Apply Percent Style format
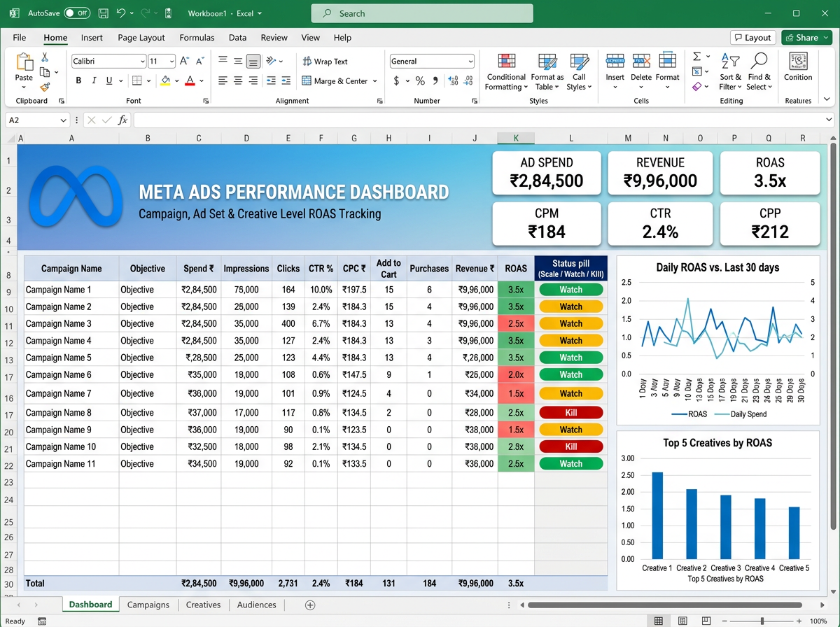840x627 pixels. click(420, 81)
